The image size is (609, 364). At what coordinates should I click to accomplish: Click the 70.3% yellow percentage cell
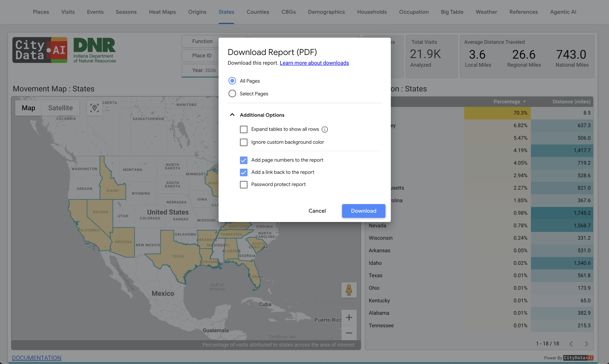(x=497, y=113)
